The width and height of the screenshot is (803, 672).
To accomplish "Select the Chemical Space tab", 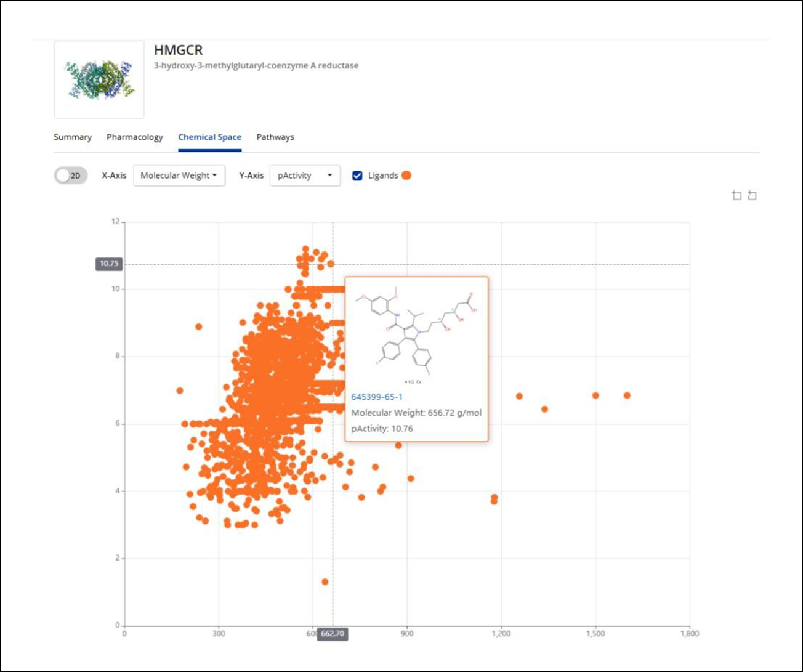I will 210,137.
